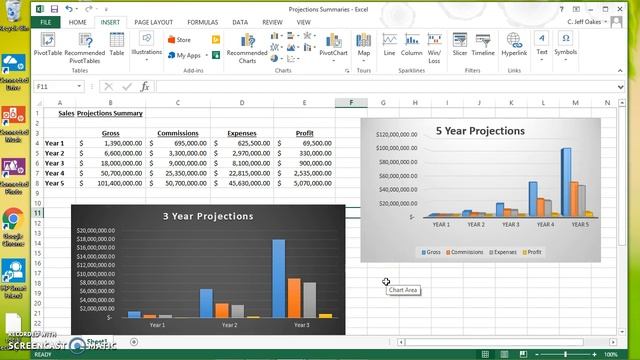Click the PivotTable icon
The image size is (640, 360).
(48, 44)
